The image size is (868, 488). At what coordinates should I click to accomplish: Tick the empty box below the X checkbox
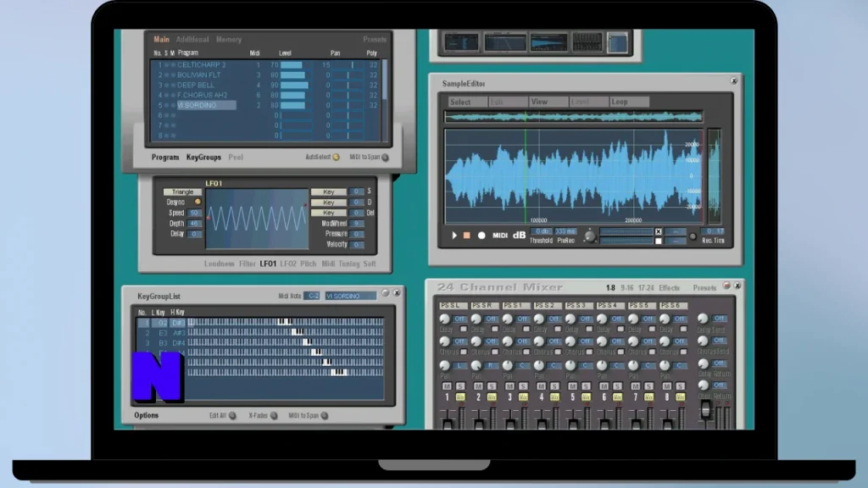[x=658, y=241]
